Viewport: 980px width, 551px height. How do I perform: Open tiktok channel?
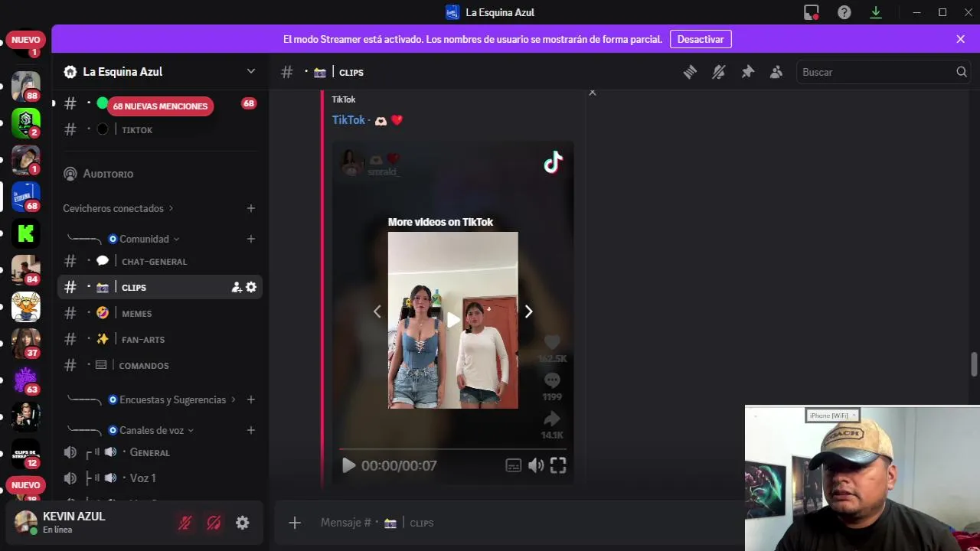click(160, 130)
